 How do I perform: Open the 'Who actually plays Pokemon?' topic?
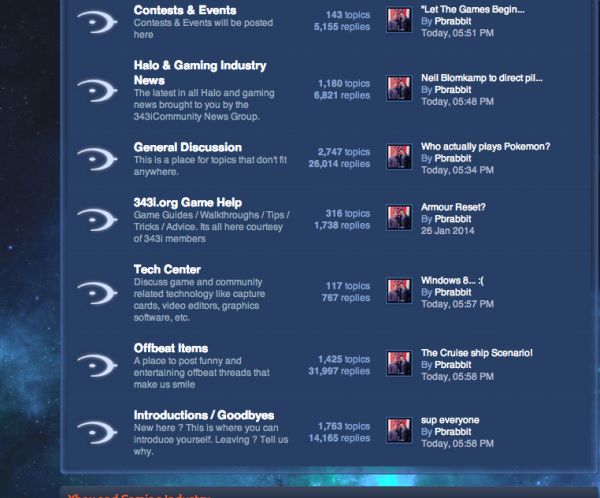pyautogui.click(x=485, y=146)
